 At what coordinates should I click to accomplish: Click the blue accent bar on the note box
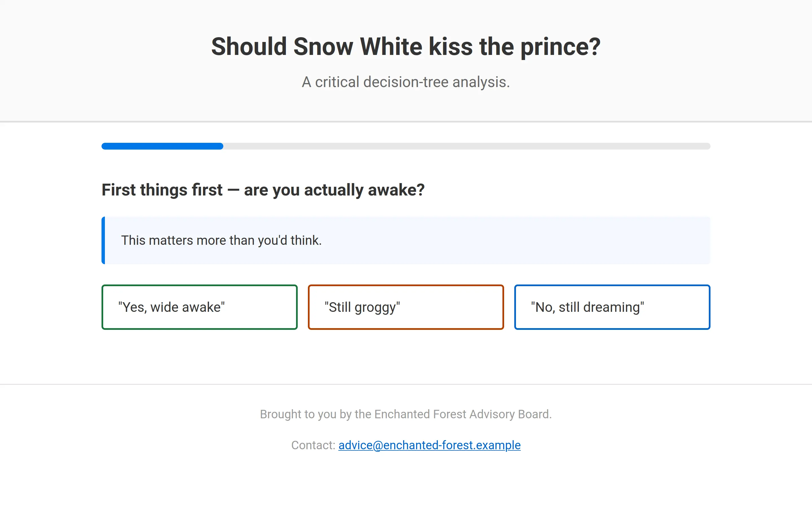103,241
